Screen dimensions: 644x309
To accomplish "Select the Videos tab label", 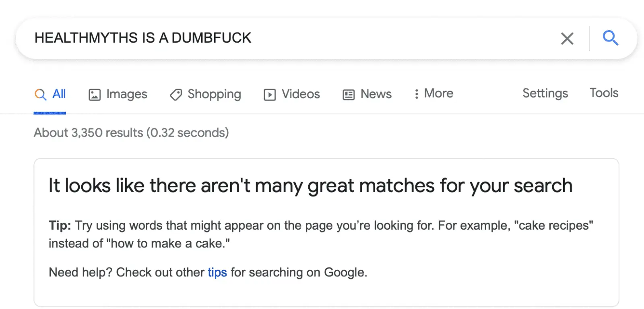I will (x=301, y=94).
